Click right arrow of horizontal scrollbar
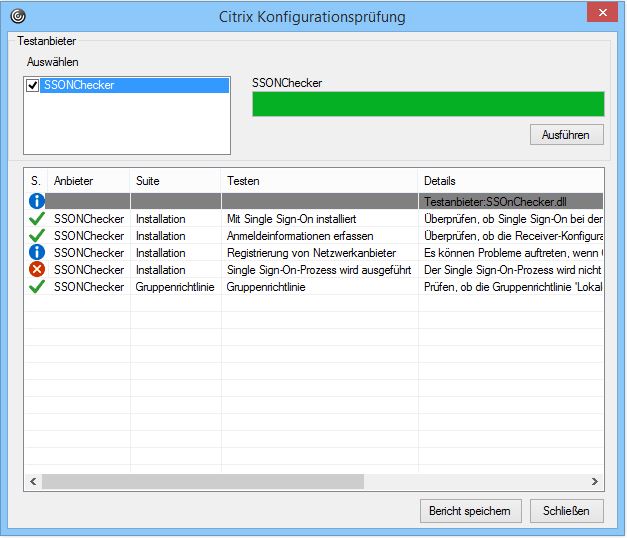Screen dimensions: 627x538 596,481
